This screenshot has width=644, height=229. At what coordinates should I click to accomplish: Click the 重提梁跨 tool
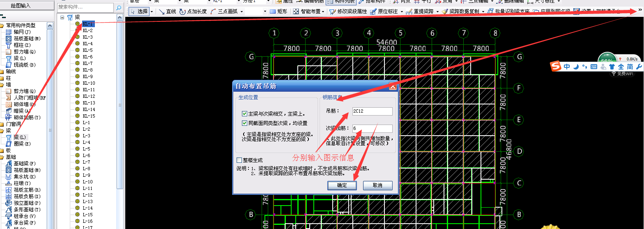click(419, 12)
